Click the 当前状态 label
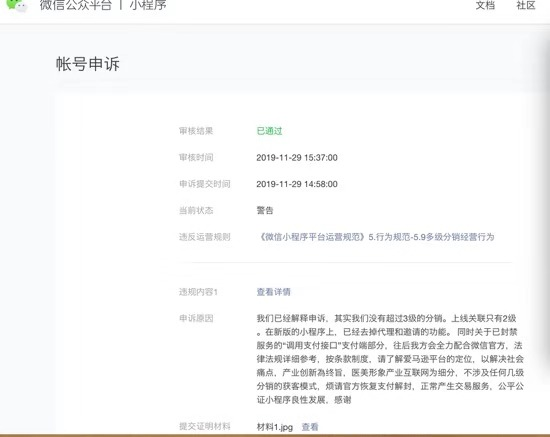 click(x=196, y=210)
